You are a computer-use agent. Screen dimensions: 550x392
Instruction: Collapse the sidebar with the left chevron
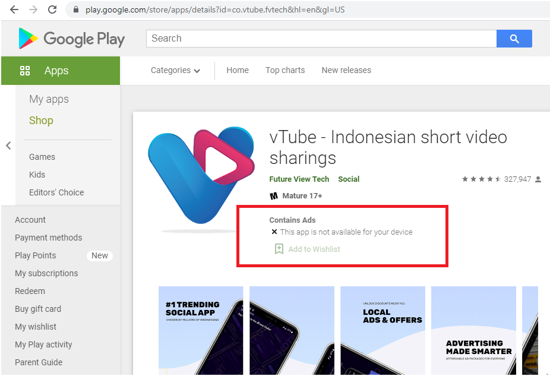(8, 146)
